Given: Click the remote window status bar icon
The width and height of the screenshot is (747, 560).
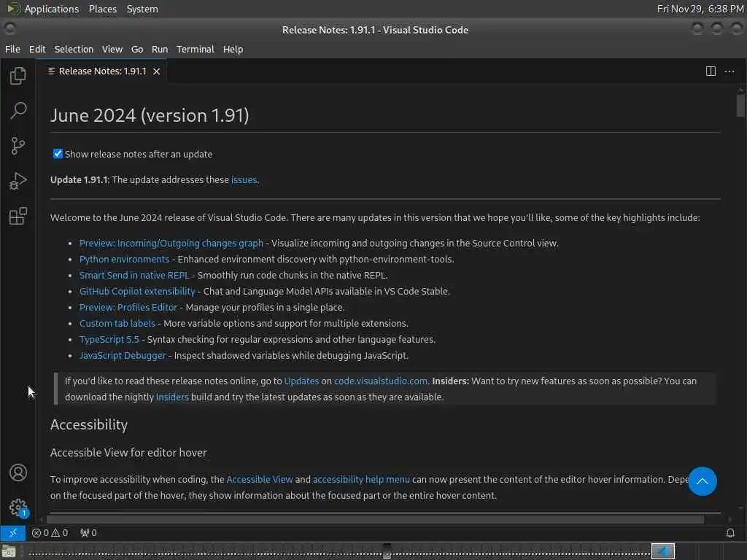Looking at the screenshot, I should pyautogui.click(x=13, y=533).
